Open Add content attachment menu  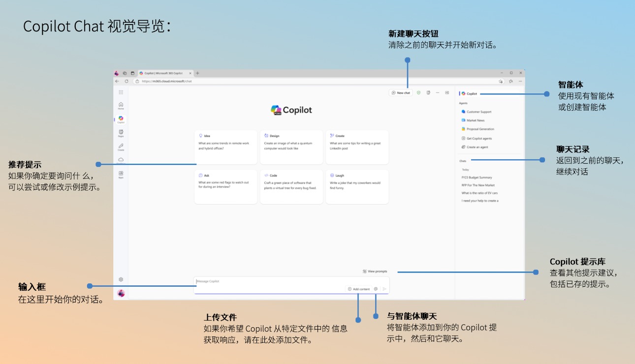point(359,289)
